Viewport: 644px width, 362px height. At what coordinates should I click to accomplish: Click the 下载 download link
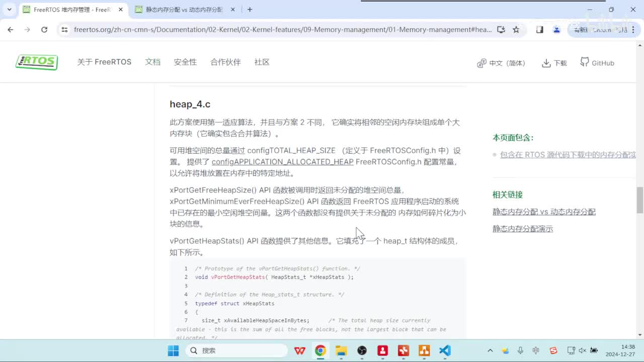tap(554, 63)
